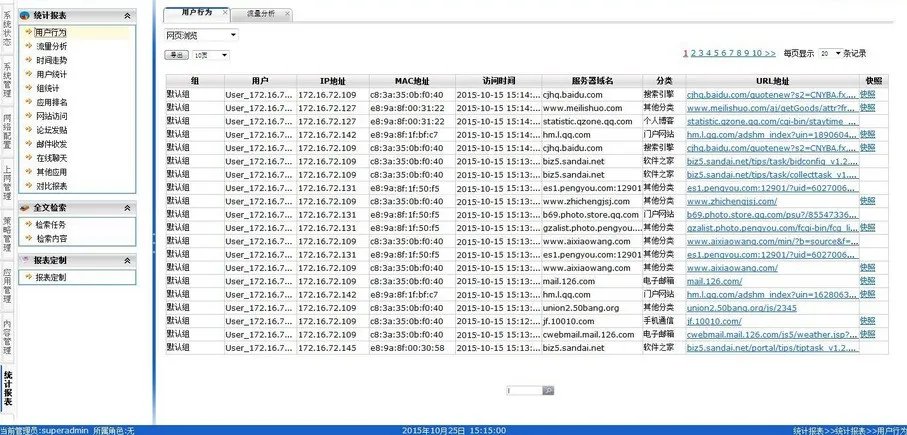Open the 邮件收发 report item
The image size is (907, 435).
pos(51,144)
